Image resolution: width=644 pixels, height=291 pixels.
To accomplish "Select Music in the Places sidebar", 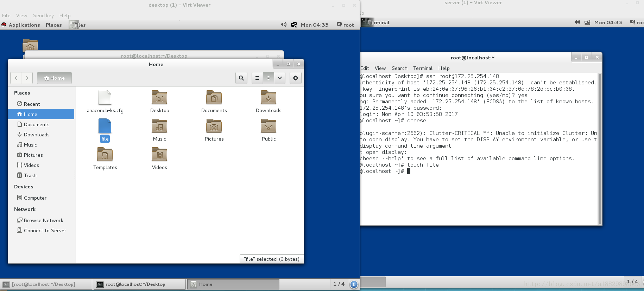I will click(x=41, y=145).
